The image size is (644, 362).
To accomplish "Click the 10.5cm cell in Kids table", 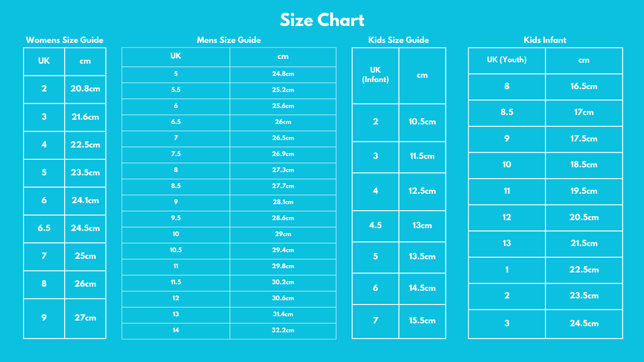I will pos(422,122).
